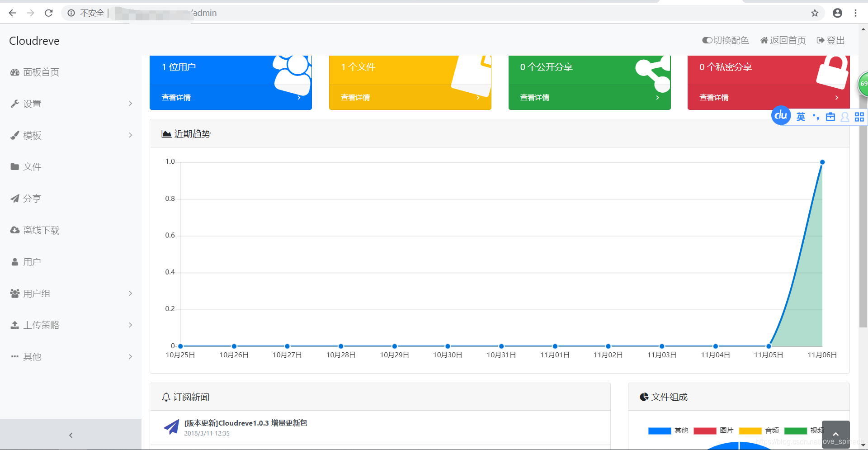Collapse the sidebar with the left chevron
The image size is (868, 450).
(71, 435)
